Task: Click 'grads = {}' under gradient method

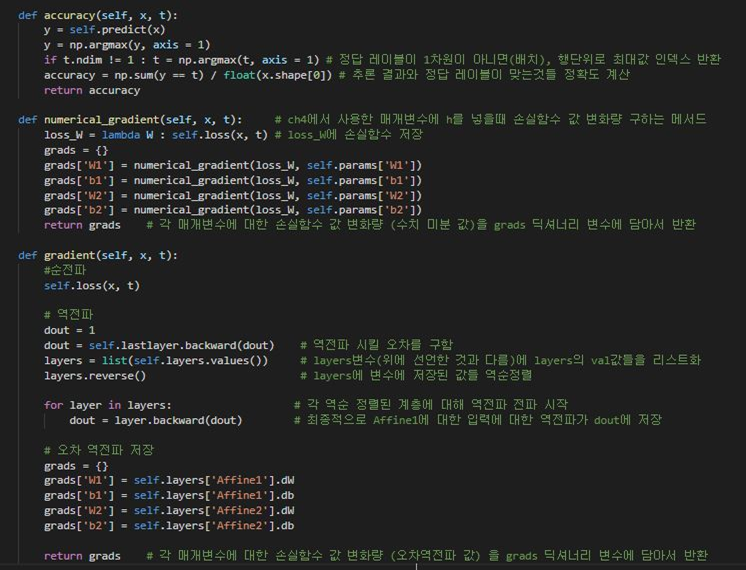Action: (x=76, y=466)
